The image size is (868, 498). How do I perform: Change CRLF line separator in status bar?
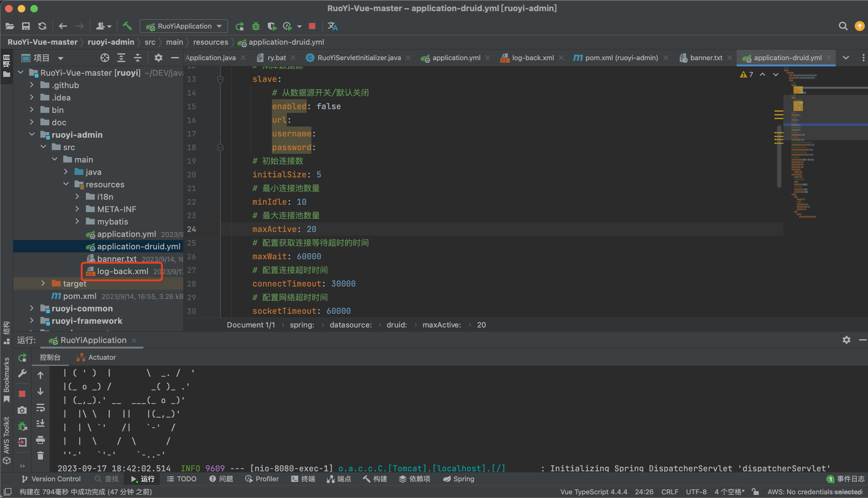click(670, 492)
